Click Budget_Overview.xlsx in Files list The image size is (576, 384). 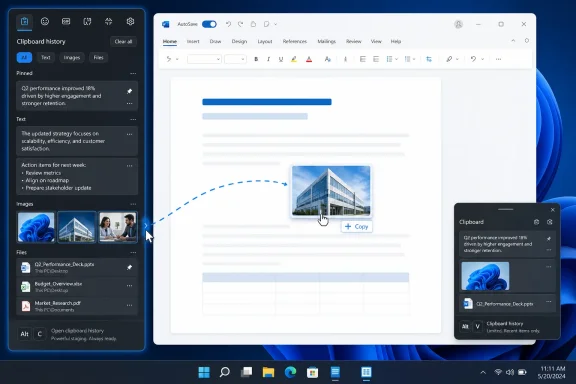77,287
